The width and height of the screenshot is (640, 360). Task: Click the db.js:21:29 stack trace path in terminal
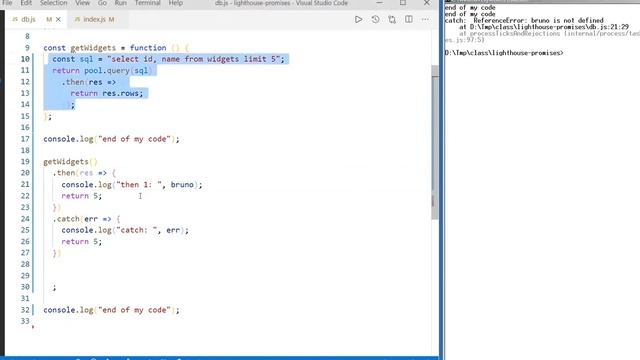[x=549, y=27]
